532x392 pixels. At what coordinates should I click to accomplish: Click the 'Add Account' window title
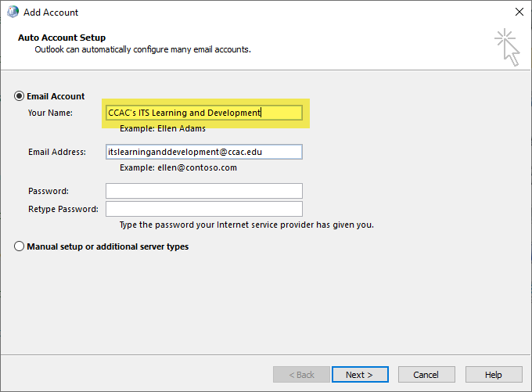pos(51,13)
